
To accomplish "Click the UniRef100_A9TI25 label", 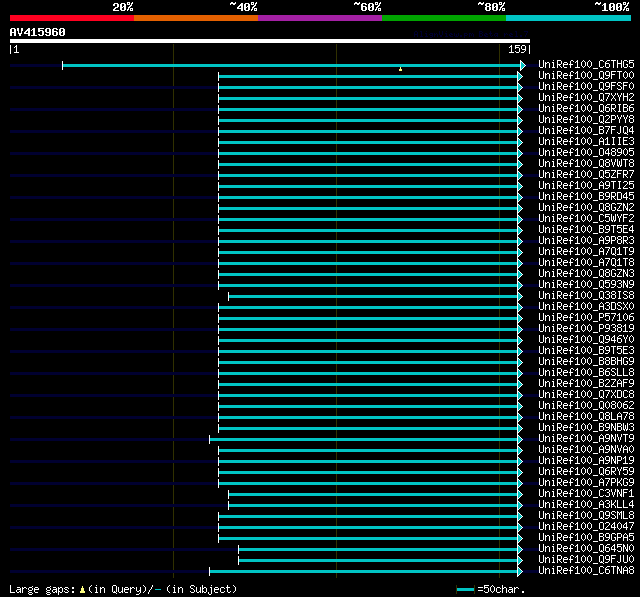I will [x=586, y=186].
